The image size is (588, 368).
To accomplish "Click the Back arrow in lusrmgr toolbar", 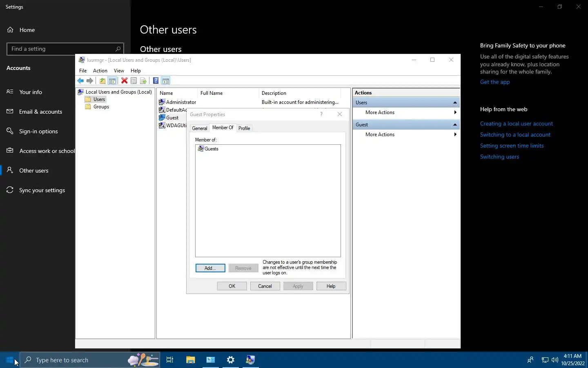I will pyautogui.click(x=80, y=81).
